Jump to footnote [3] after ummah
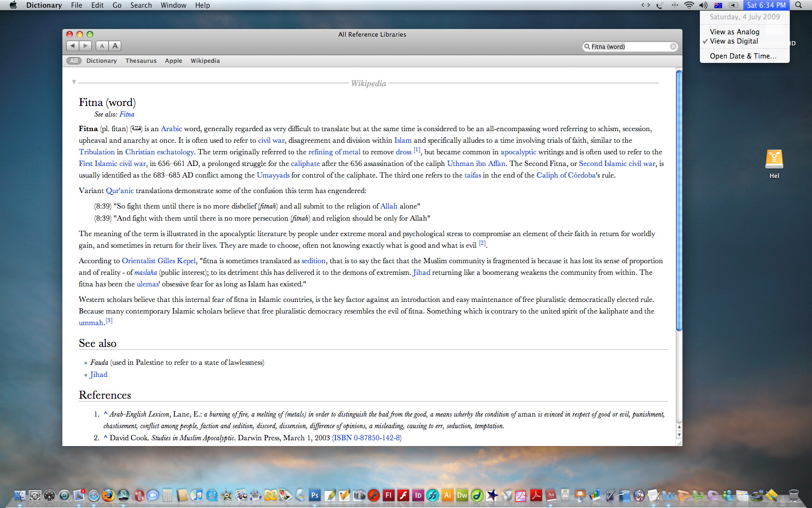The image size is (812, 508). [x=109, y=320]
